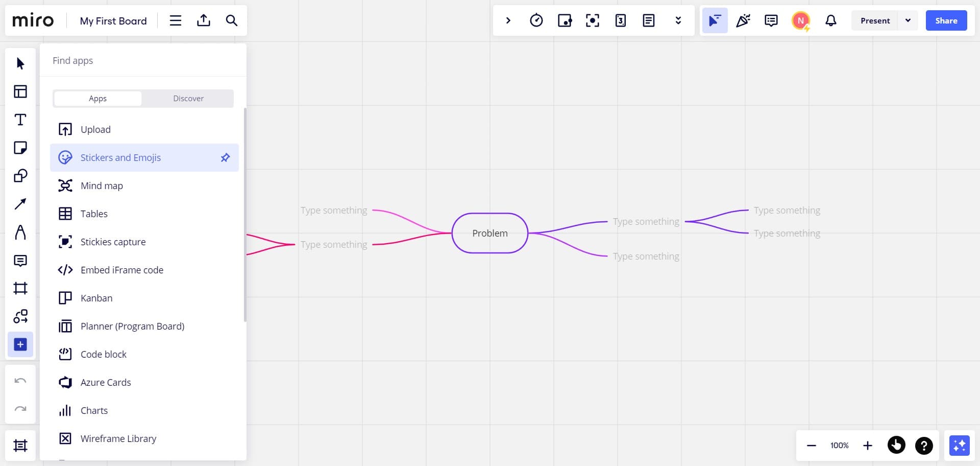980x466 pixels.
Task: Expand the hidden toolbar tools chevron
Action: click(678, 20)
